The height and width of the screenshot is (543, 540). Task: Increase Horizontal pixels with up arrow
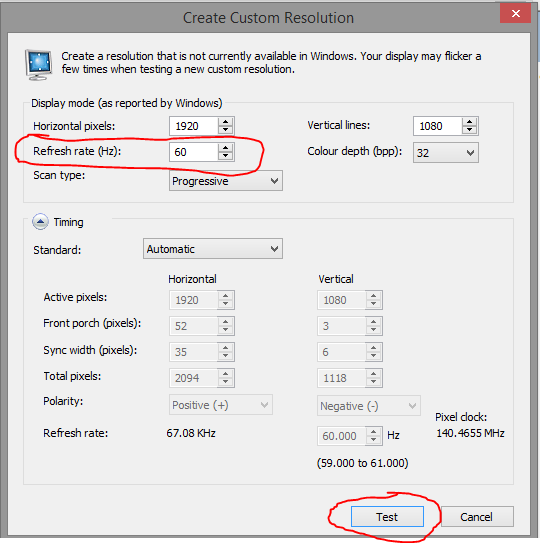[225, 122]
